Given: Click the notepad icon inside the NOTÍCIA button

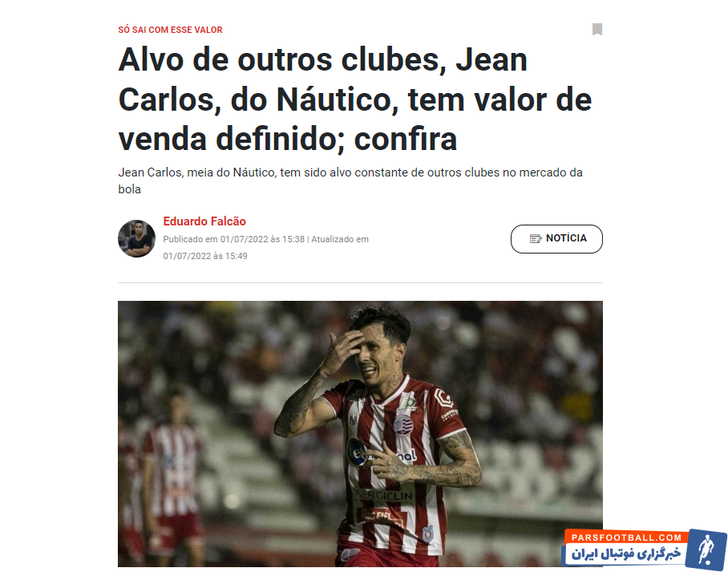Looking at the screenshot, I should click(536, 238).
